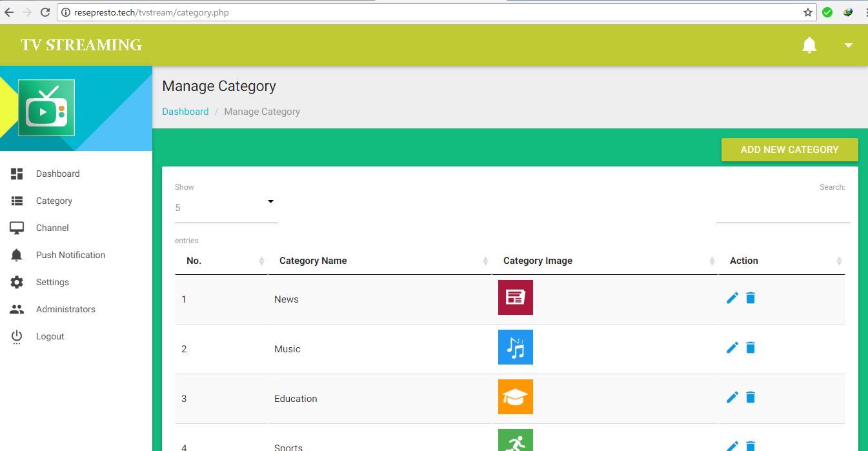
Task: Edit the Music category with the pencil icon
Action: point(732,348)
